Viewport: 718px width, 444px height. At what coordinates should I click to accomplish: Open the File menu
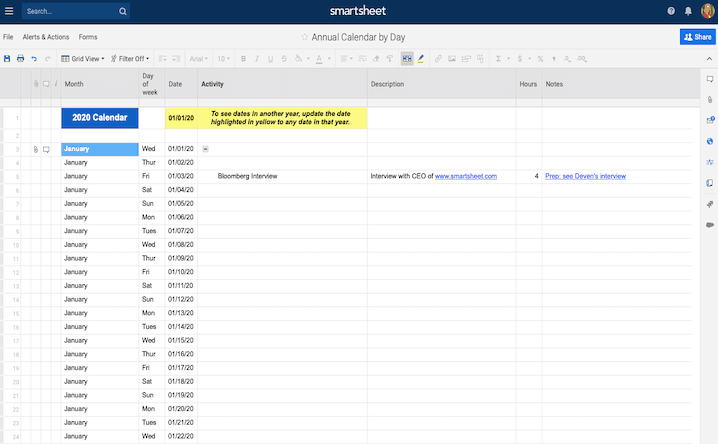(x=8, y=37)
